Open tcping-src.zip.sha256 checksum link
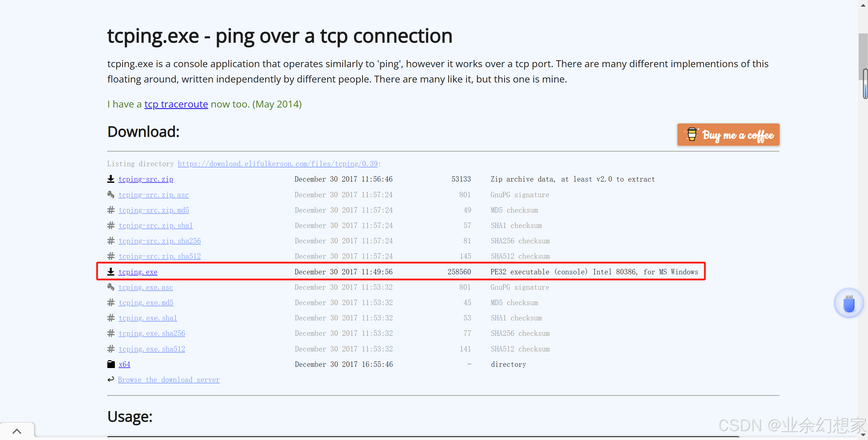This screenshot has width=868, height=440. pos(159,241)
